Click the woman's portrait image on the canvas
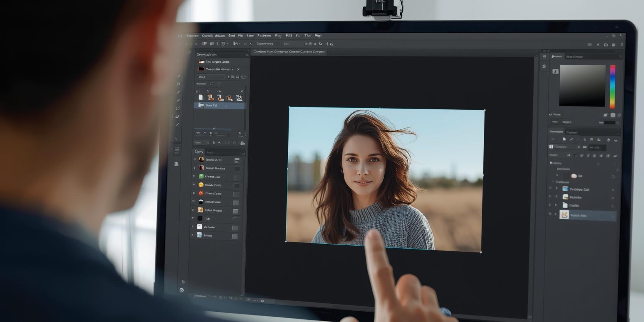The image size is (644, 322). [385, 179]
